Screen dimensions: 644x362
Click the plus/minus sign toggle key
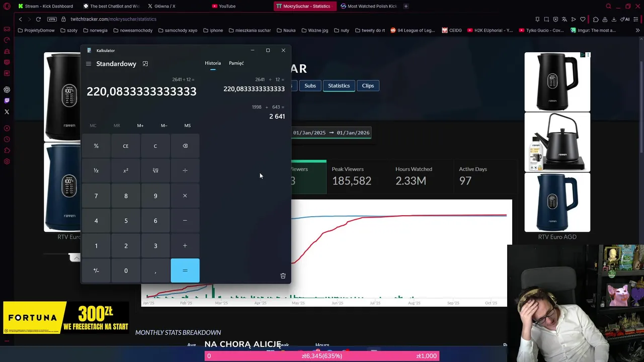click(x=96, y=270)
